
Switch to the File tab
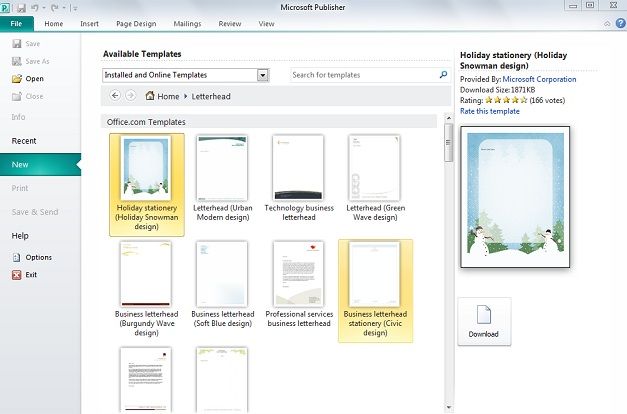(16, 24)
